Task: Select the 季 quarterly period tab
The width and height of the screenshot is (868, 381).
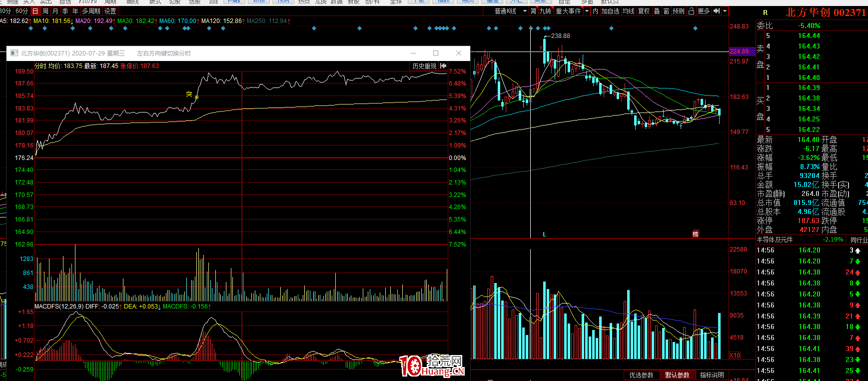Action: [65, 11]
